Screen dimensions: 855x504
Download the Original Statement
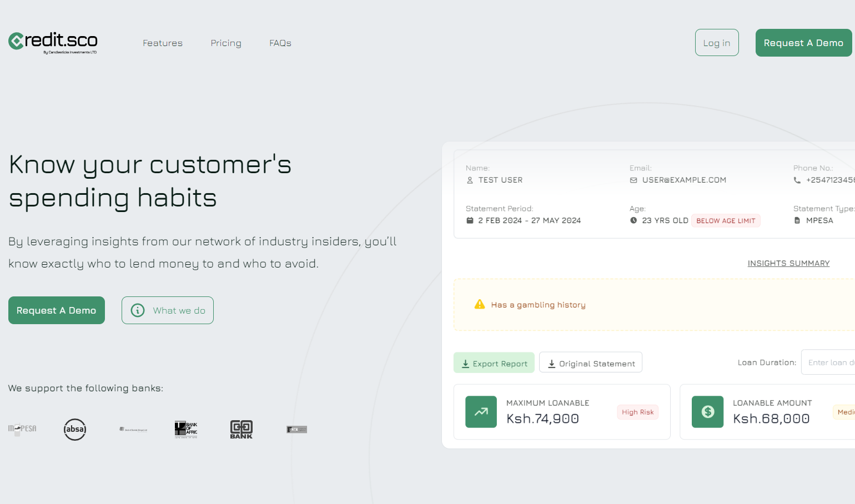tap(591, 363)
